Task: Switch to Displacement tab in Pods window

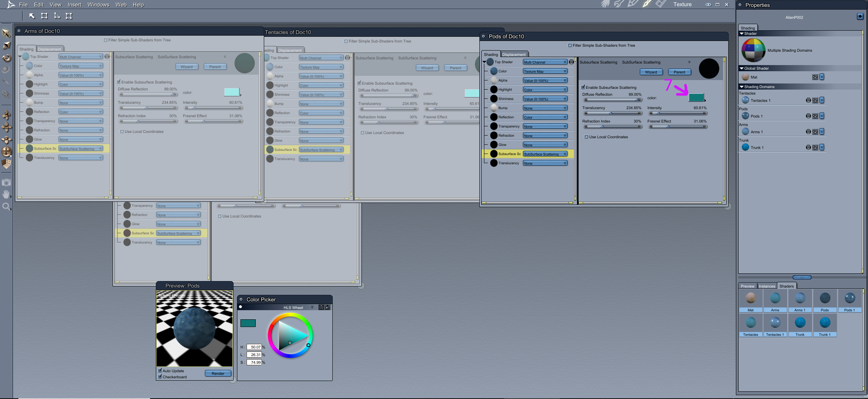Action: coord(514,54)
